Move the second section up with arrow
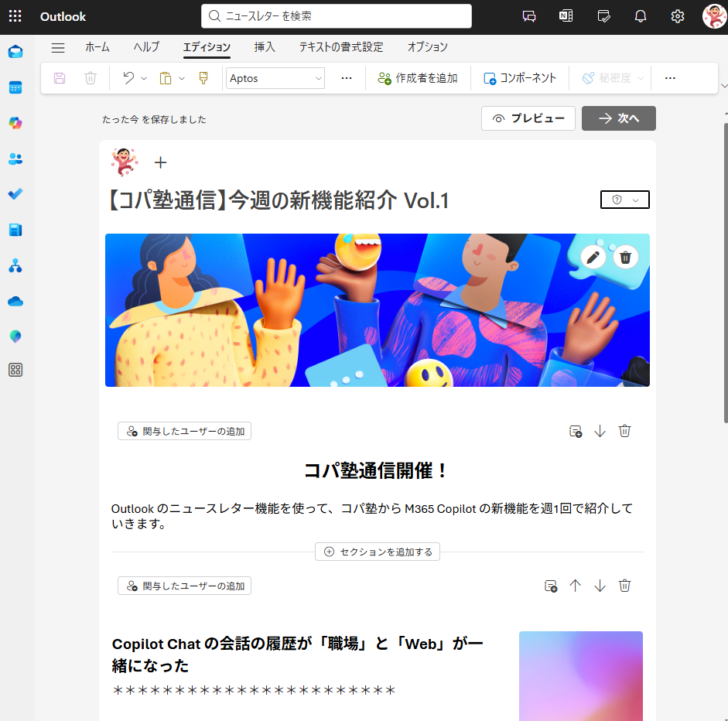The image size is (728, 721). 575,586
